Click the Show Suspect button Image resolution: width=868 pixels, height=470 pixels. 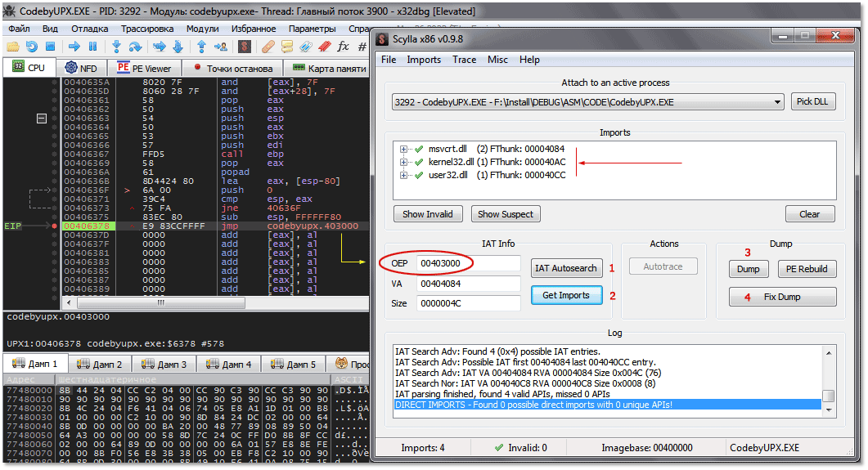506,214
